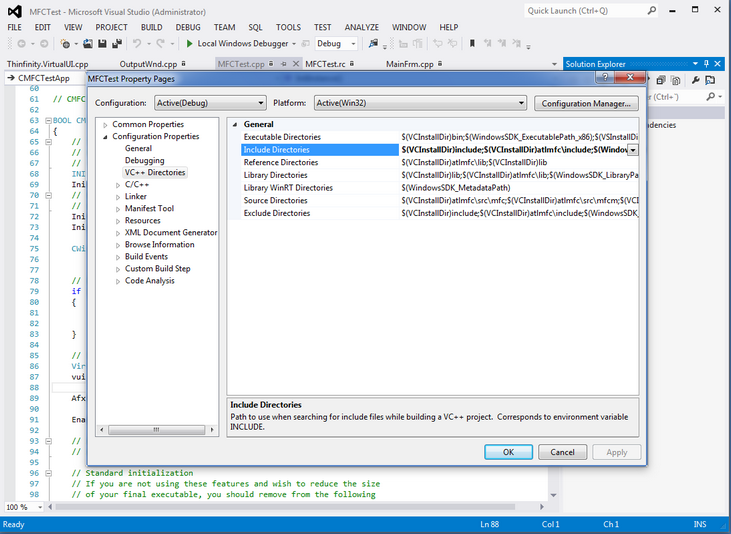
Task: Click the Open File toolbar icon
Action: (x=88, y=44)
